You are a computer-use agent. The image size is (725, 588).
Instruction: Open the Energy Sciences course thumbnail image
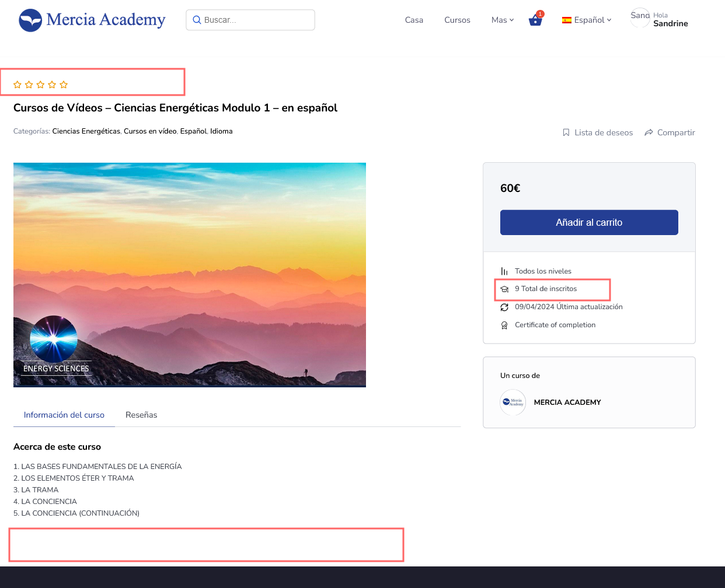(x=190, y=275)
